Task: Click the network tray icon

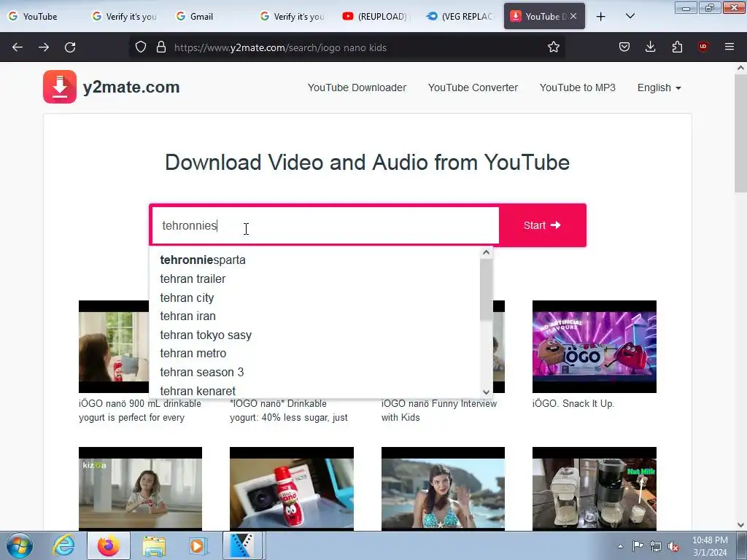Action: point(656,546)
